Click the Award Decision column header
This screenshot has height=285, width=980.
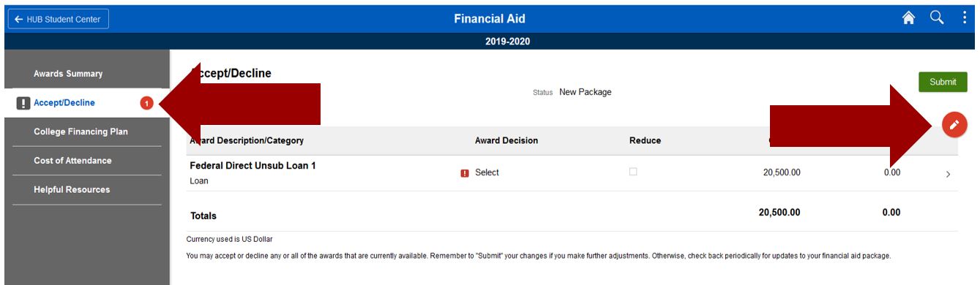point(506,140)
